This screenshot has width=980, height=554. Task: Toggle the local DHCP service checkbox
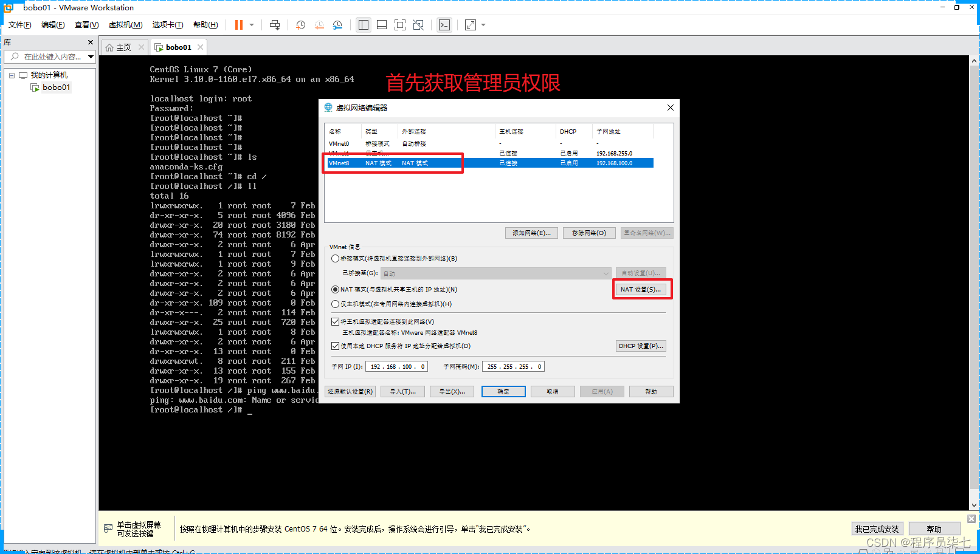point(335,346)
